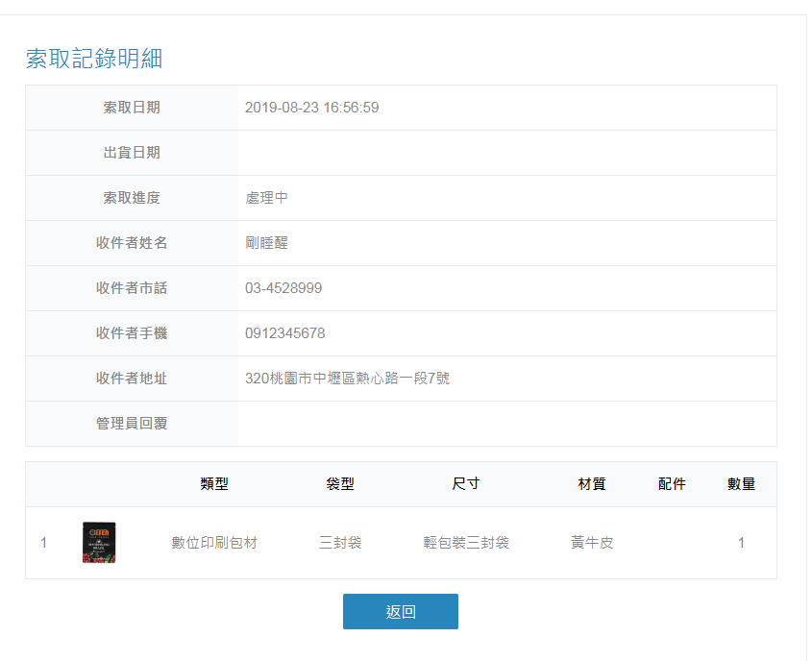The height and width of the screenshot is (661, 812).
Task: Select the 數位印刷包材 type cell
Action: pyautogui.click(x=214, y=543)
